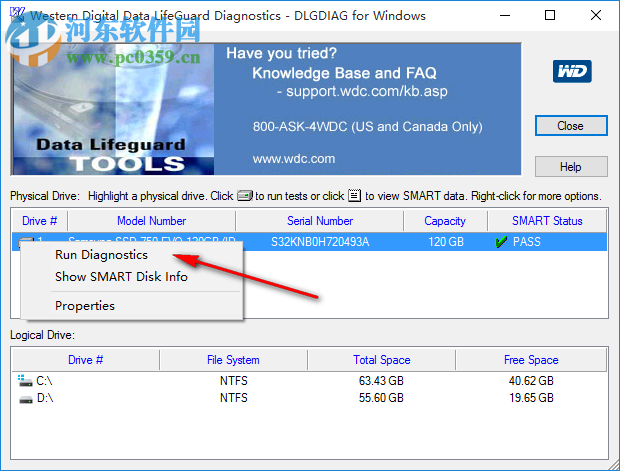Select the D:\ logical drive row

tap(310, 398)
